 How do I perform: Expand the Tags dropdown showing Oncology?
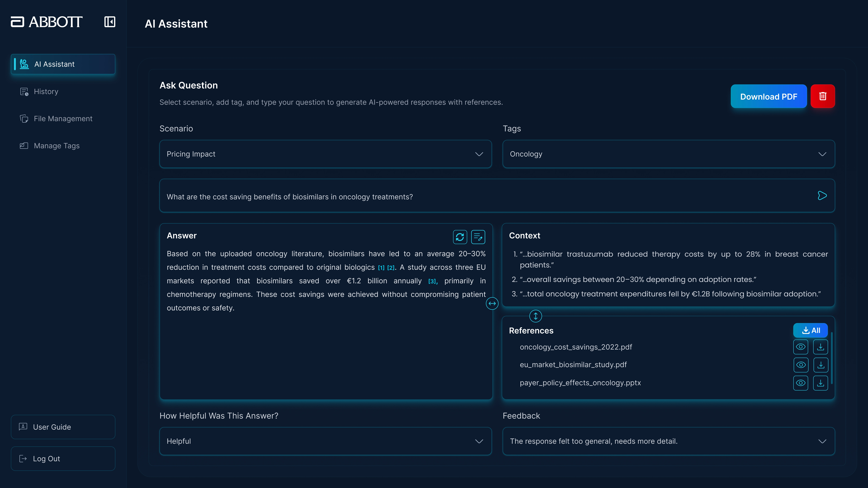click(668, 154)
